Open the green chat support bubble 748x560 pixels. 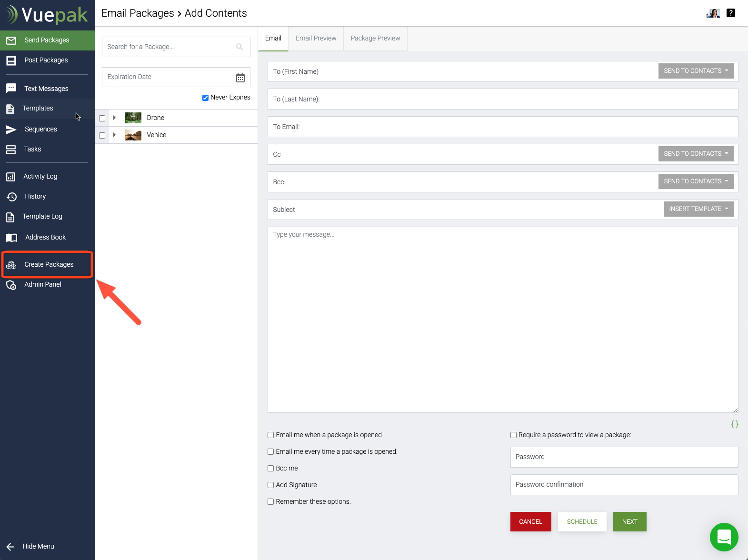click(724, 537)
